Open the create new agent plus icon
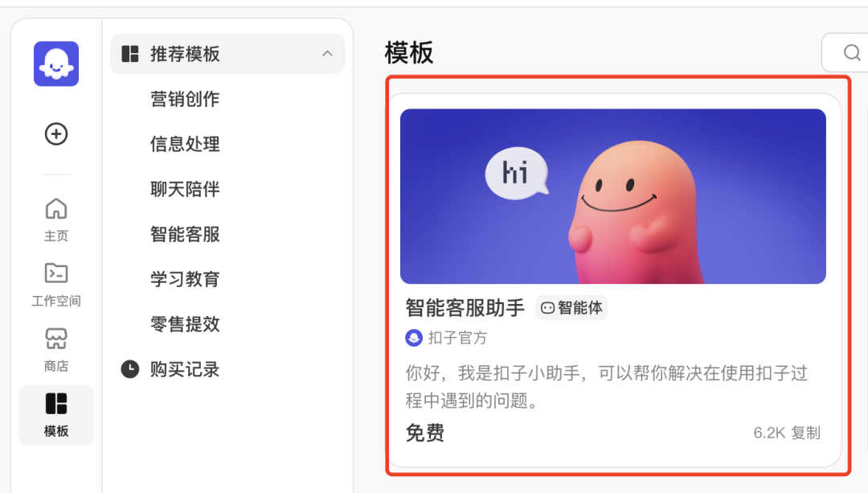The image size is (868, 493). pos(55,134)
